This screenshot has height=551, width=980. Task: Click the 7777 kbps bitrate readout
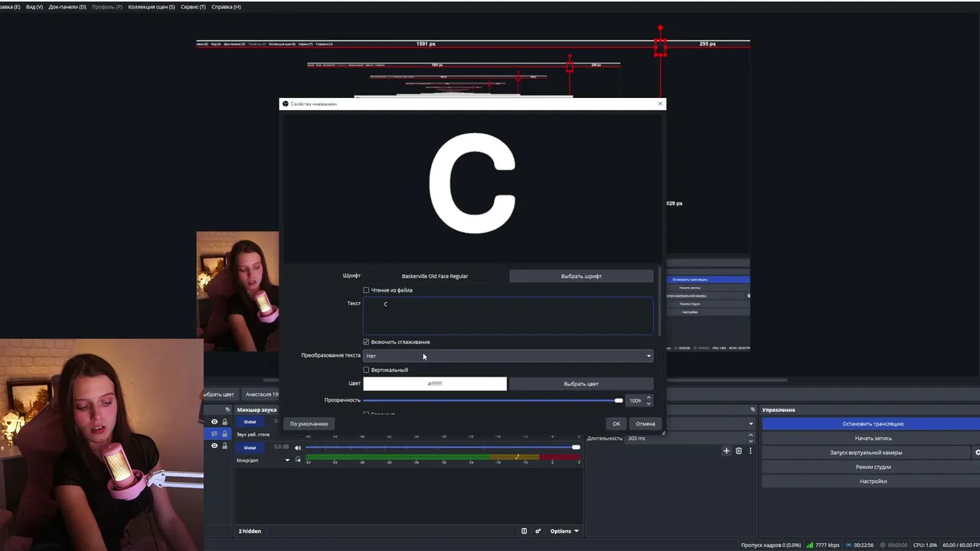828,545
